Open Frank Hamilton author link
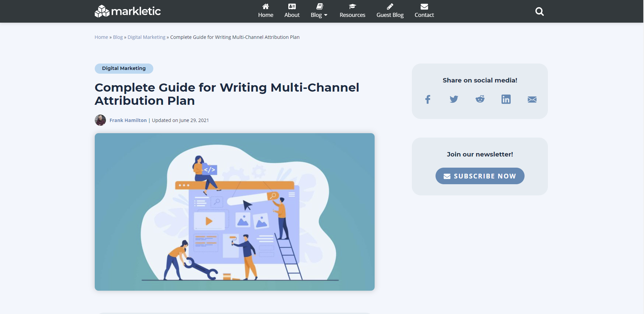This screenshot has height=314, width=644. [x=128, y=120]
